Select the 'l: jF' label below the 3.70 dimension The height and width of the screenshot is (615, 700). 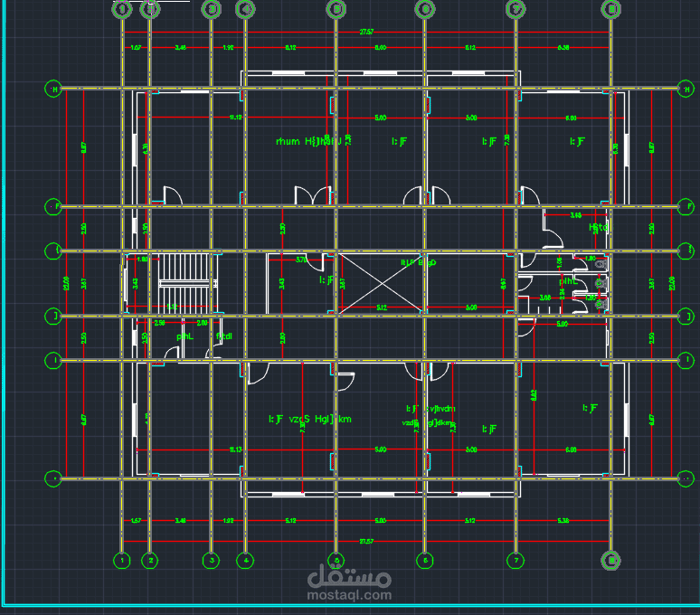click(326, 279)
